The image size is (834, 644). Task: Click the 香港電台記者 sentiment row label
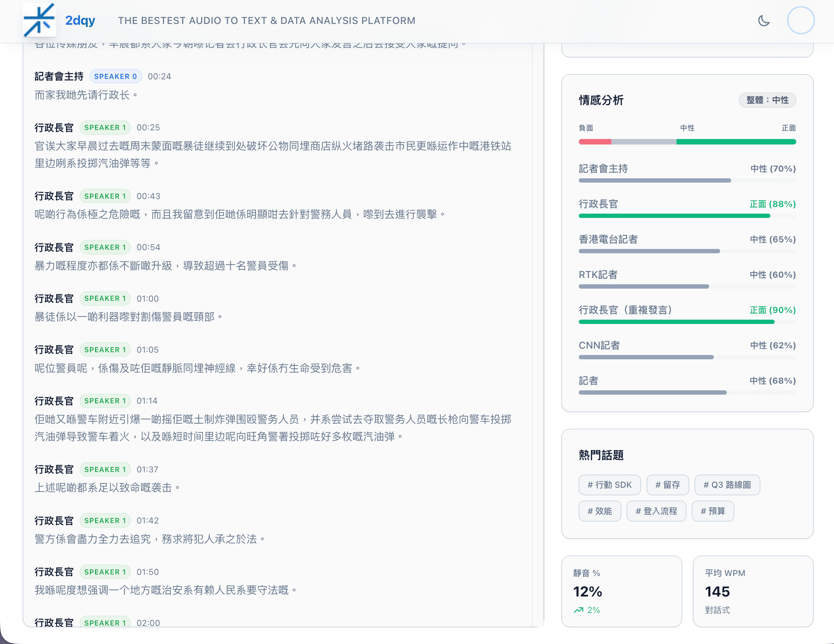[x=608, y=240]
